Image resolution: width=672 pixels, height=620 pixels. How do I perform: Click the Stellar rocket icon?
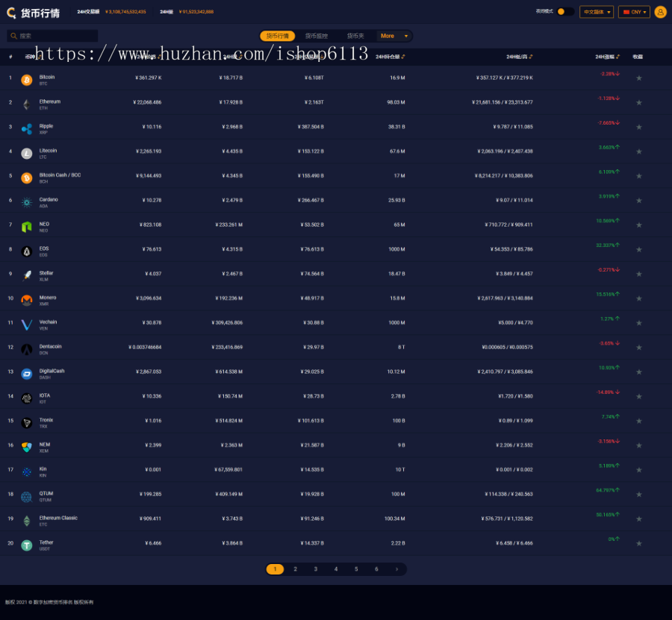(x=27, y=276)
